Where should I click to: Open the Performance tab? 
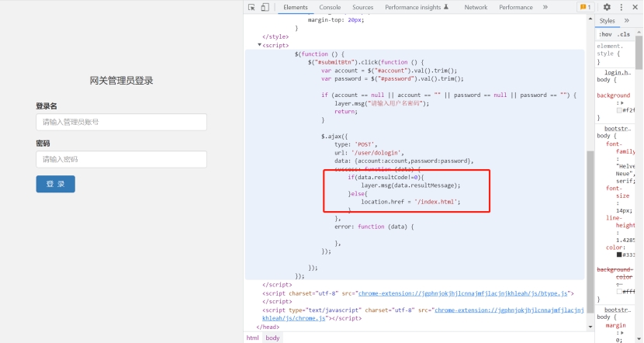click(x=516, y=7)
